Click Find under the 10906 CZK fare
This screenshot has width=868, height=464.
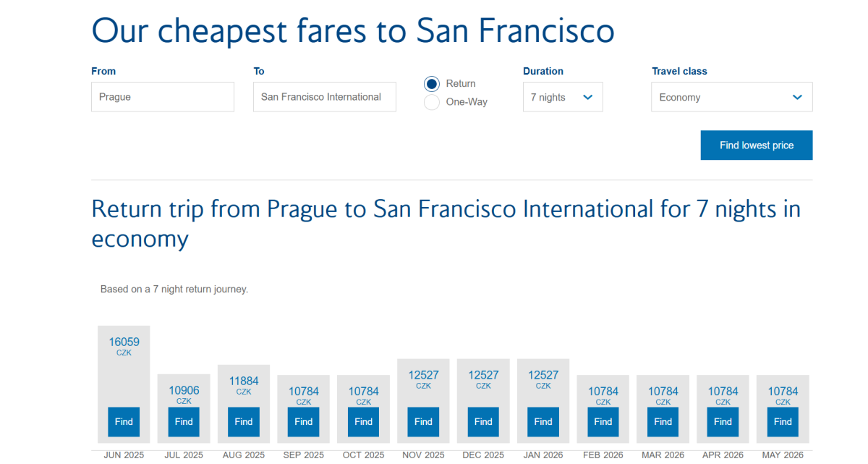pyautogui.click(x=184, y=422)
